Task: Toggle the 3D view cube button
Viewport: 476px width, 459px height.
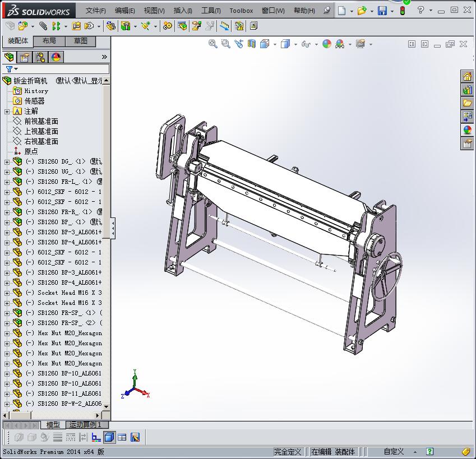Action: [x=109, y=437]
